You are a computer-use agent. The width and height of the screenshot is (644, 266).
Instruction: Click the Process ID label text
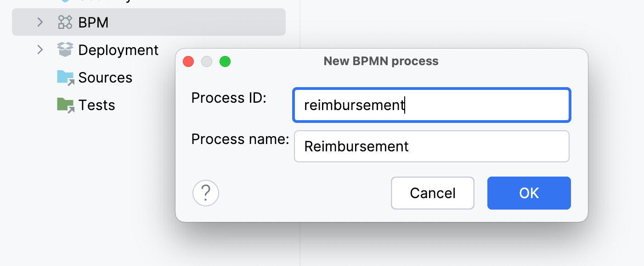(x=229, y=98)
